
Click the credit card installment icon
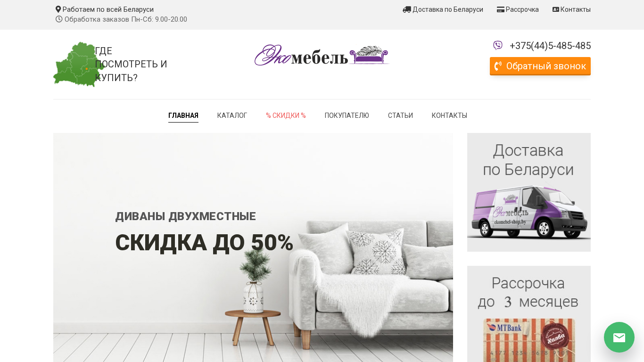click(x=501, y=9)
